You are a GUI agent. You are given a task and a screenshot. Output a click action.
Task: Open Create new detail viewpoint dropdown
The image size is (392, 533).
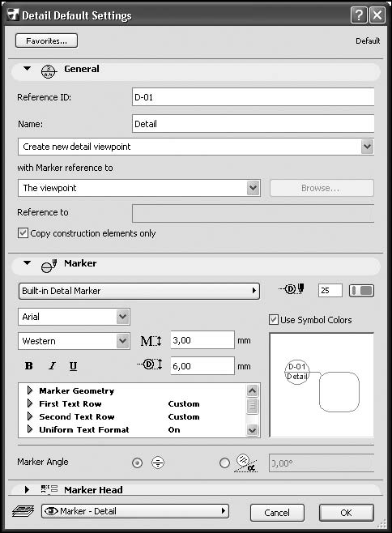tap(196, 147)
